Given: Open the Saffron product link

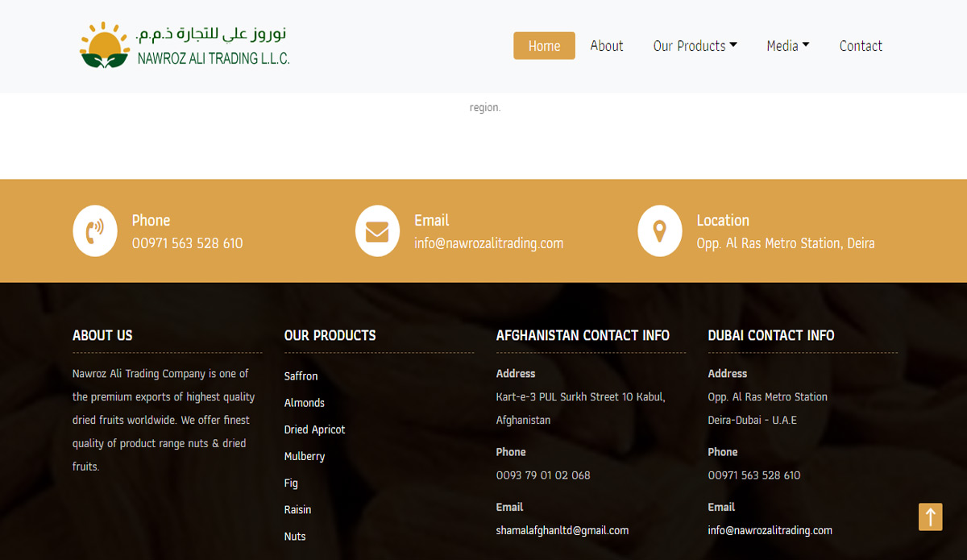Looking at the screenshot, I should tap(301, 376).
